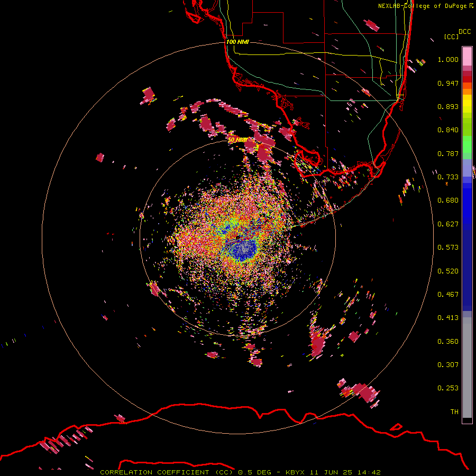The height and width of the screenshot is (476, 476).
Task: Pick the lavender color bar segment near 0.733
Action: [467, 169]
